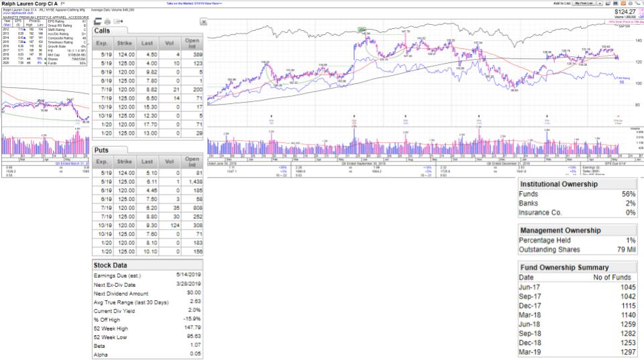The height and width of the screenshot is (362, 644).
Task: Click Puts open interest value 808
Action: 197,208
